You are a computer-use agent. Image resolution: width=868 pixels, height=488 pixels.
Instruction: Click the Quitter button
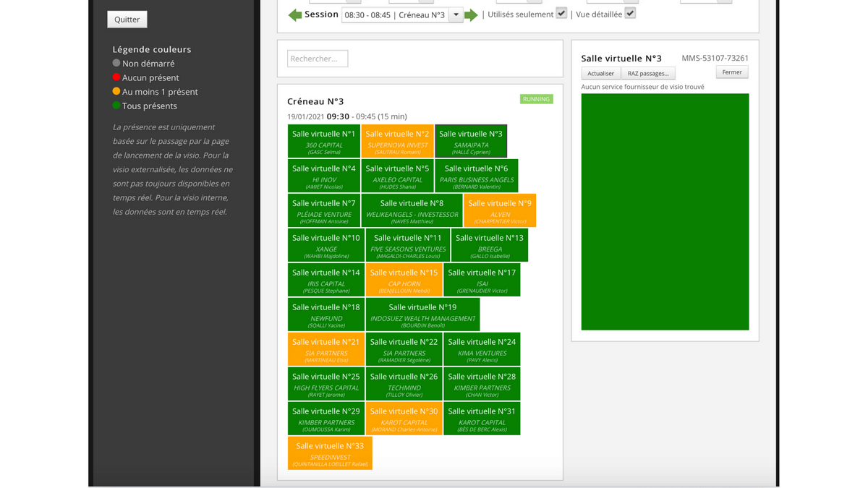tap(127, 20)
